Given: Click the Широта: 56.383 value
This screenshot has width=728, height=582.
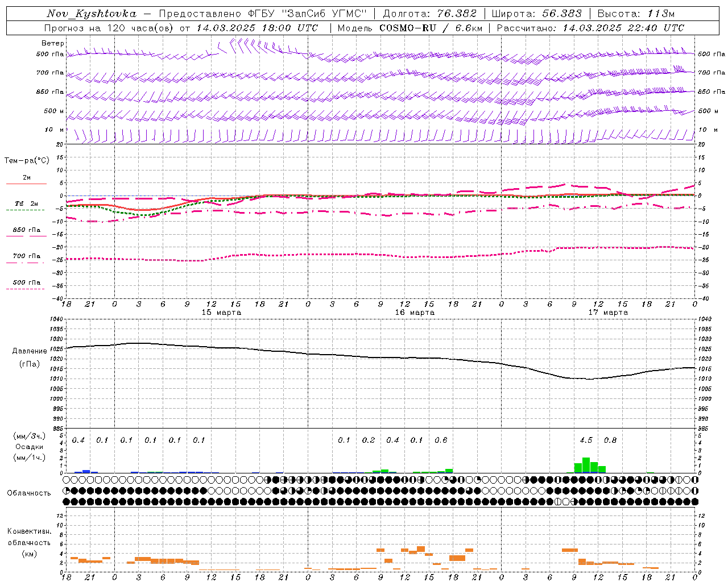Looking at the screenshot, I should (536, 14).
